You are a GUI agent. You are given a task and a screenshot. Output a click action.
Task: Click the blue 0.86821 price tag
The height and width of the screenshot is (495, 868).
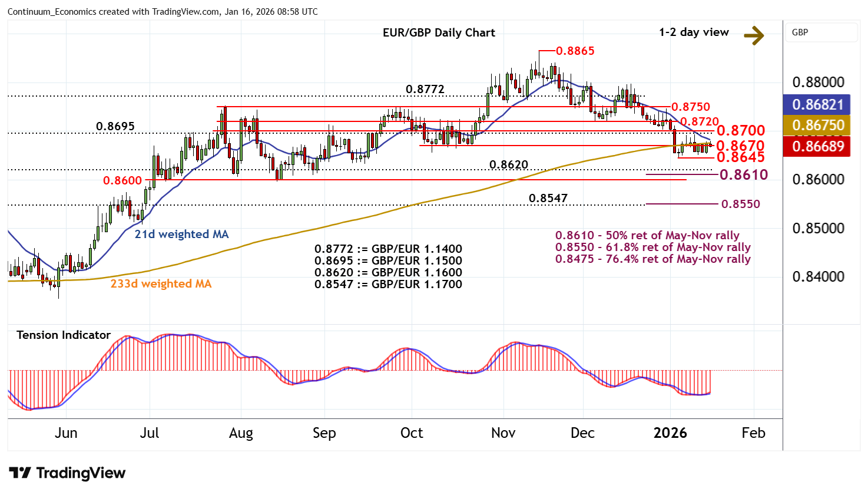(817, 105)
